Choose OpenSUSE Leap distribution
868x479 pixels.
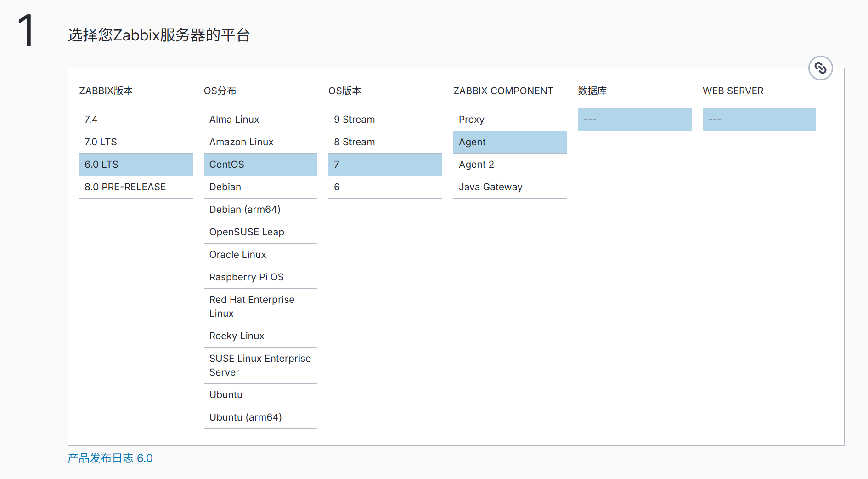(x=260, y=232)
